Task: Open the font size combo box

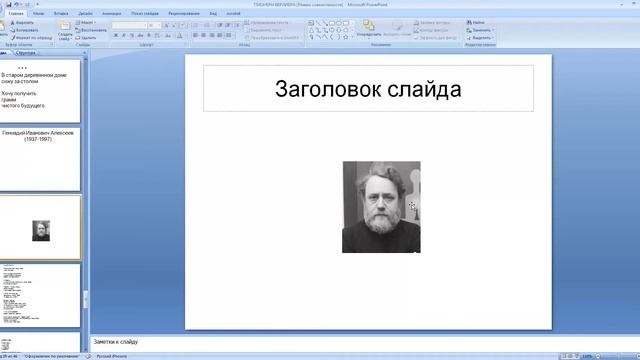Action: 154,25
